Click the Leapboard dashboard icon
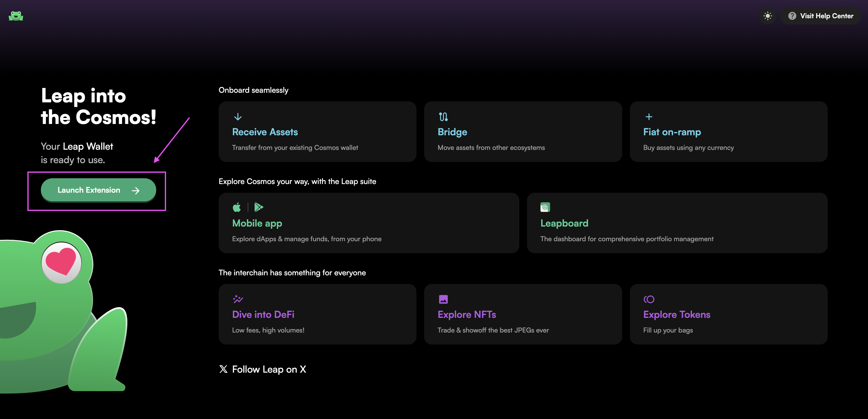868x419 pixels. (x=545, y=207)
